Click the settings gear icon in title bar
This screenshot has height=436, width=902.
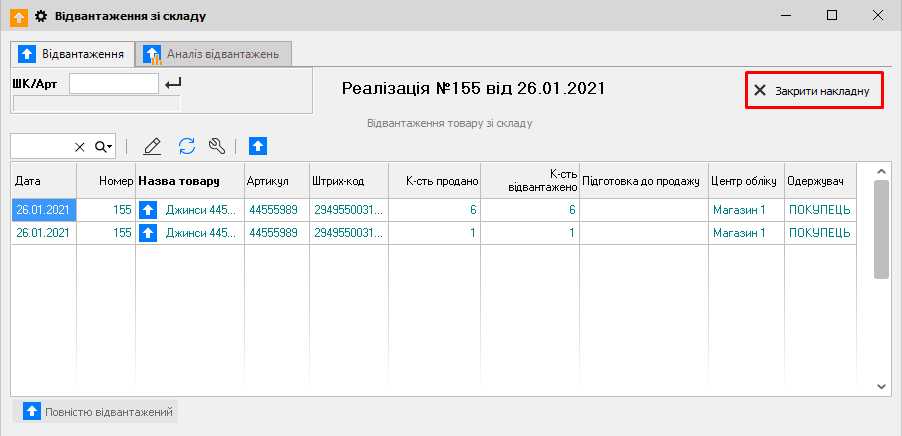(x=41, y=16)
